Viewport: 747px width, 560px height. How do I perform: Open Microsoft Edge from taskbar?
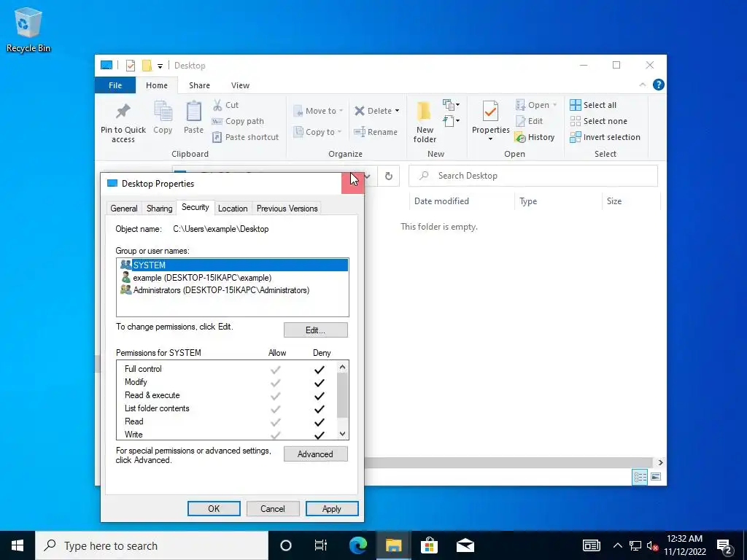(357, 545)
